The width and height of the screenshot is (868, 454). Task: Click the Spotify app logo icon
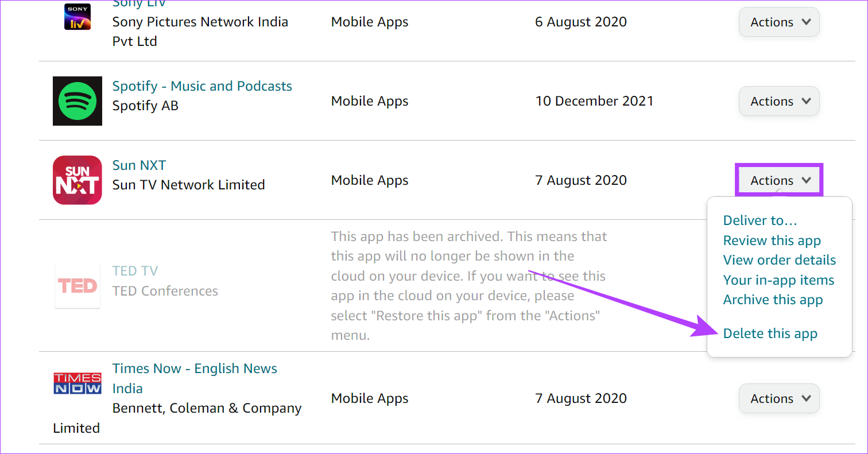point(77,101)
